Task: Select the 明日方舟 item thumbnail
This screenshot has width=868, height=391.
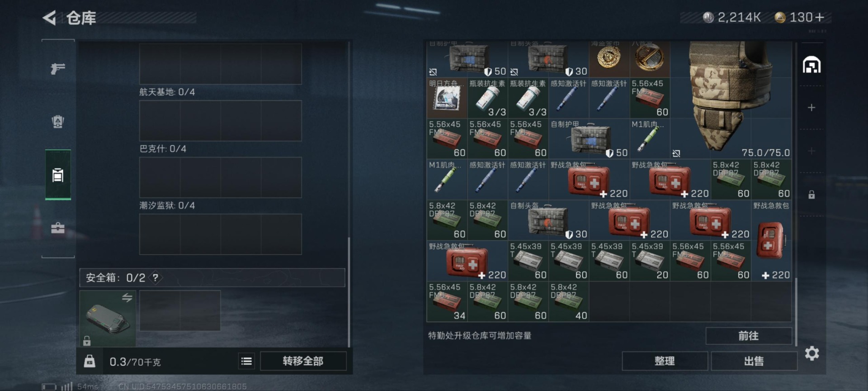Action: click(x=447, y=98)
